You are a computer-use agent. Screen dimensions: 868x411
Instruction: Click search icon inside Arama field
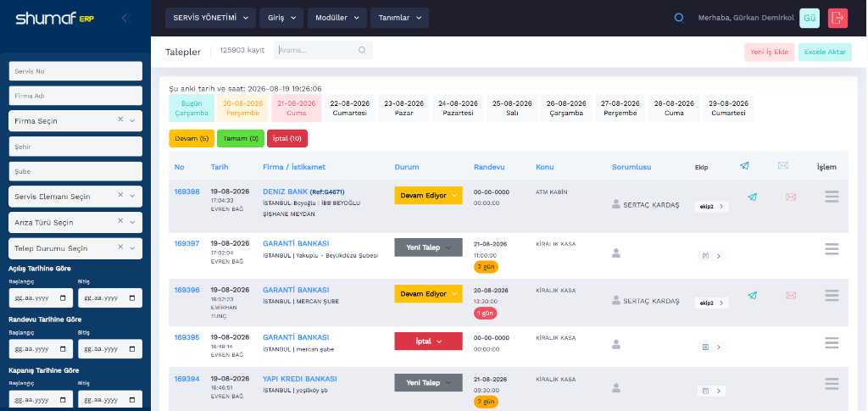(x=362, y=50)
